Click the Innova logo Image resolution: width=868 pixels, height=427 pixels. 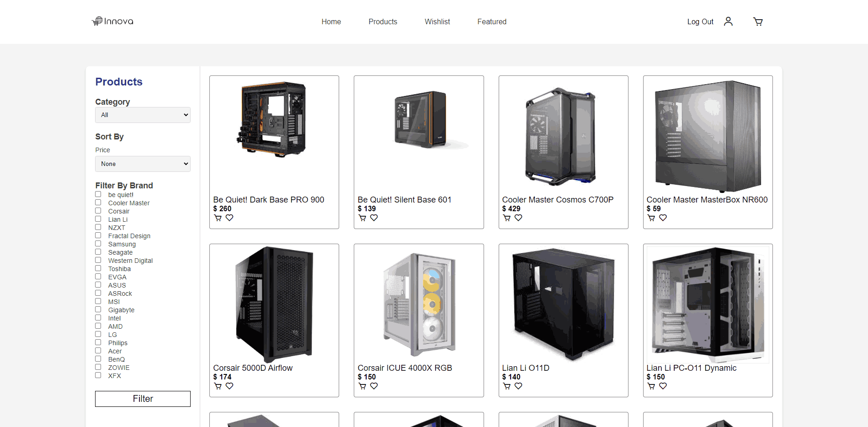click(113, 21)
